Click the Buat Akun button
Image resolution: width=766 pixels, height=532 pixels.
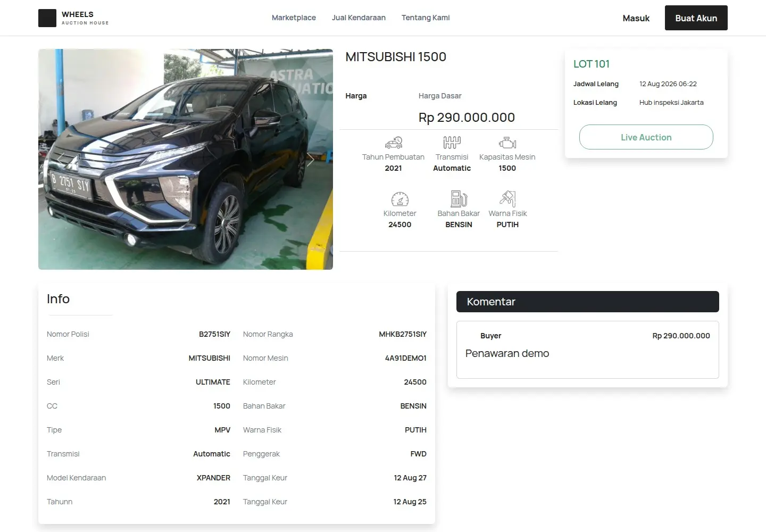[x=696, y=18]
